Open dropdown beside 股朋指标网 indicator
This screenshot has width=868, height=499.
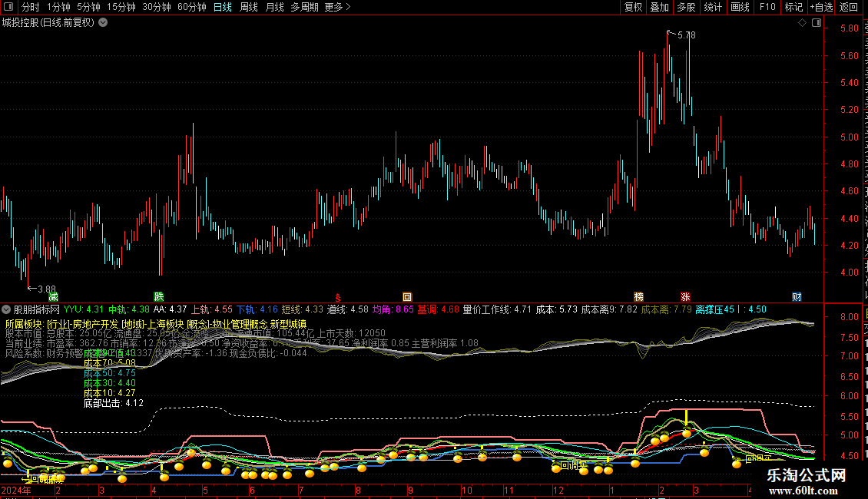6,310
